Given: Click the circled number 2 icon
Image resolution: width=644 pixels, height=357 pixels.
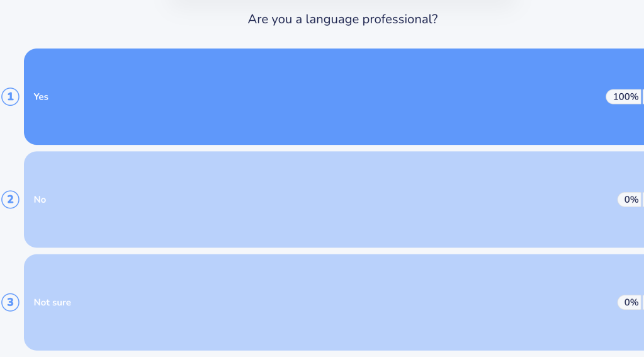Looking at the screenshot, I should coord(10,200).
